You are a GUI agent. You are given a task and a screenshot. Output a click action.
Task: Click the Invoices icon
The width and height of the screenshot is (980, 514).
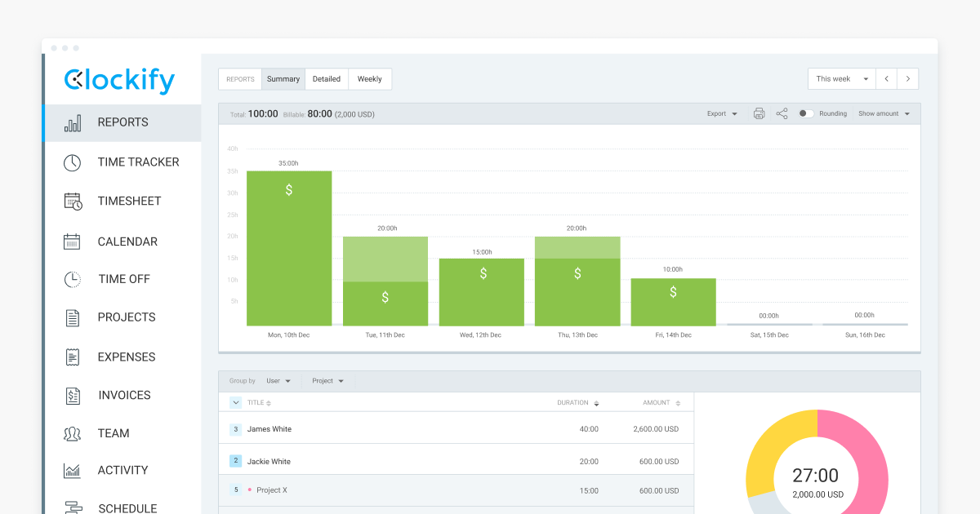pos(72,395)
